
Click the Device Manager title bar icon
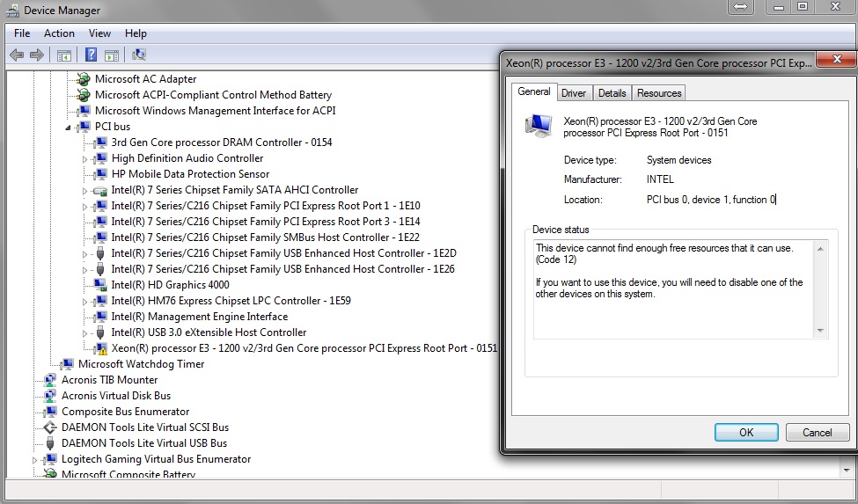(12, 11)
